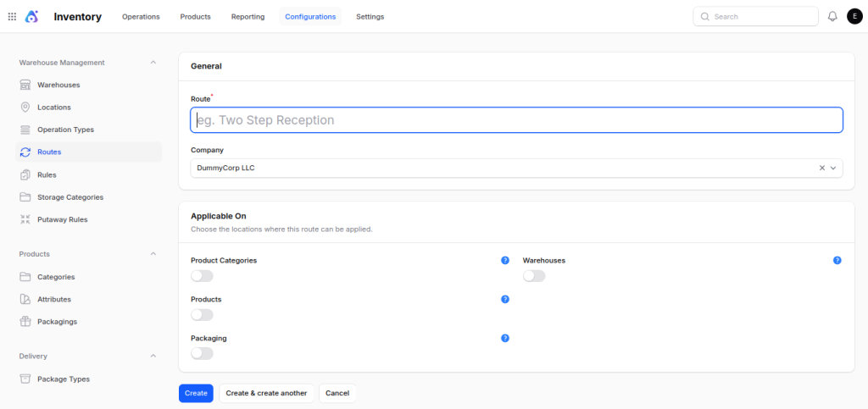Open the Settings menu
Screen dimensions: 868x409
point(370,17)
